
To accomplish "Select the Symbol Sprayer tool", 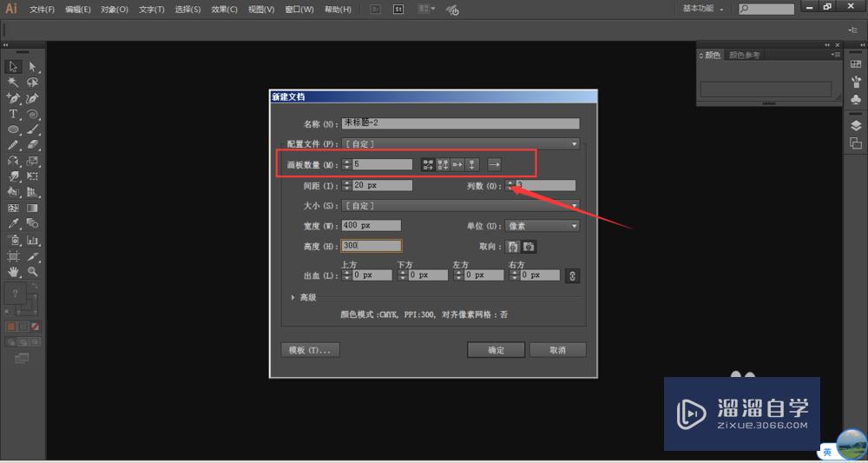I will (13, 241).
